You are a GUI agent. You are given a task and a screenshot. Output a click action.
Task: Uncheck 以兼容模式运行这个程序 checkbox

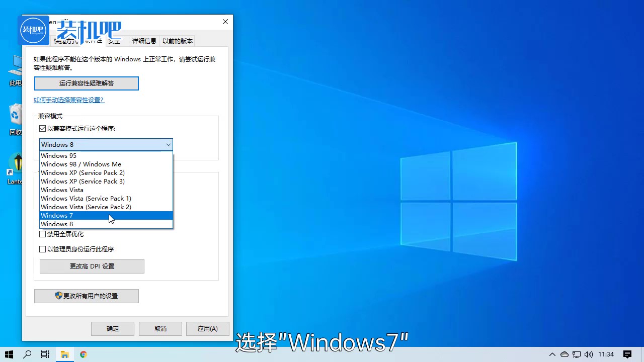coord(43,128)
